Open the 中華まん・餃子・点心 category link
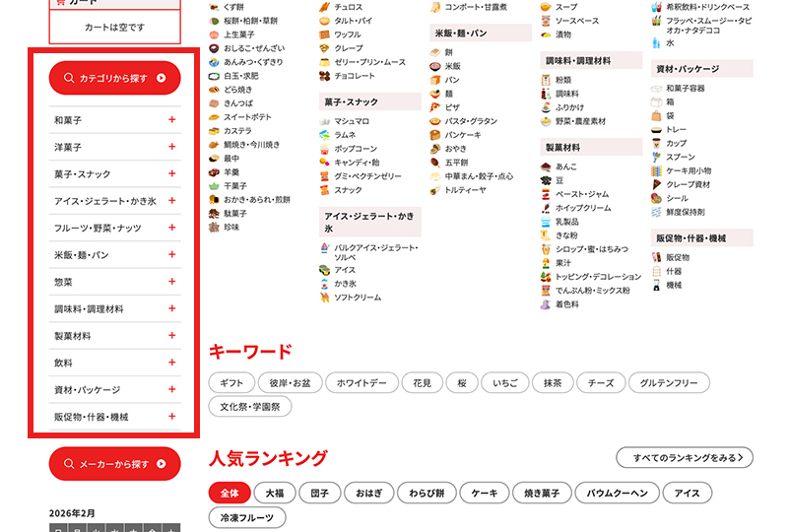 pos(479,176)
